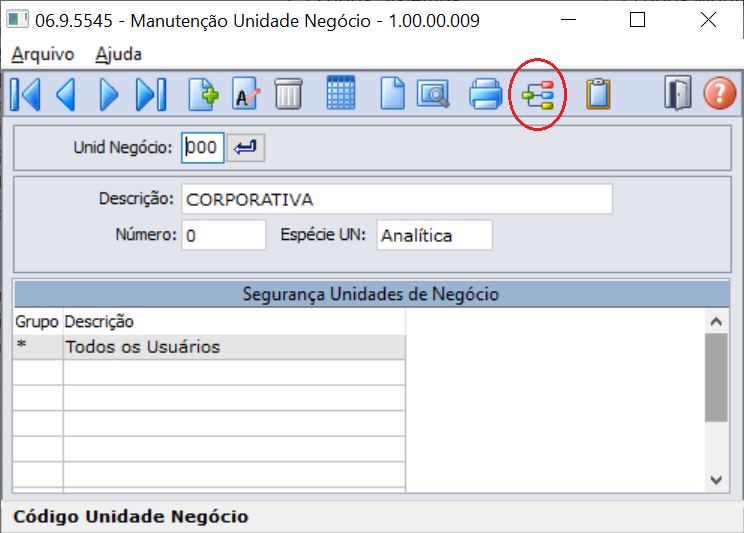Exit using the door icon
This screenshot has width=744, height=533.
(678, 93)
